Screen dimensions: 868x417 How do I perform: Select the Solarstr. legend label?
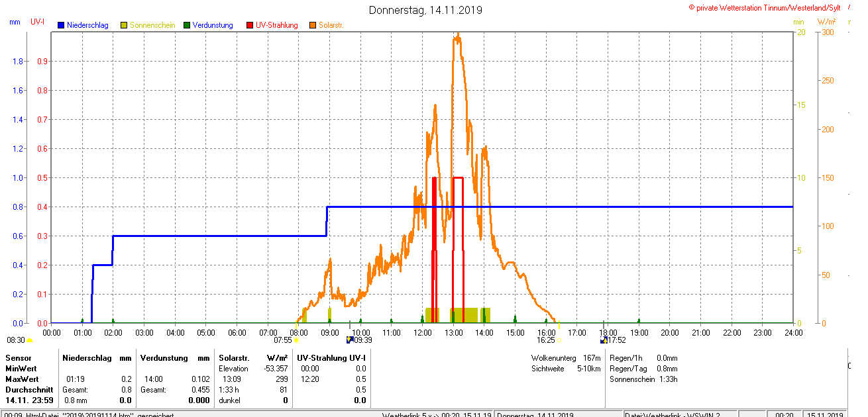coord(331,25)
